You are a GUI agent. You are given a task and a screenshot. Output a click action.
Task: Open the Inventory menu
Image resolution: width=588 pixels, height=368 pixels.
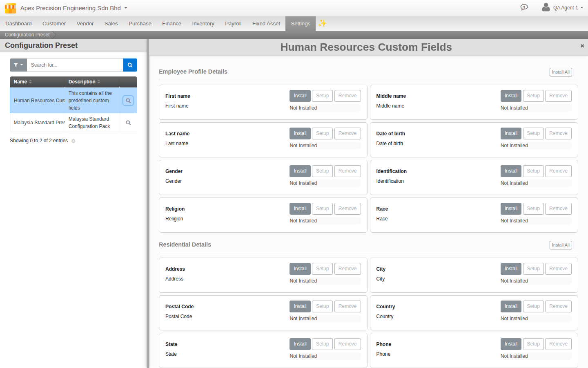point(203,24)
